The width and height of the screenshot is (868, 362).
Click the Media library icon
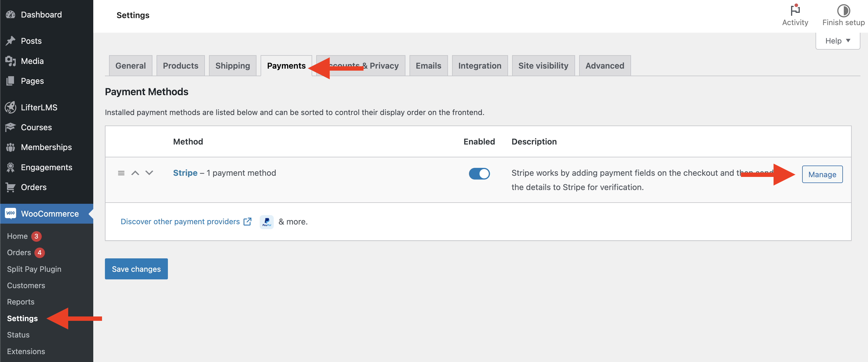click(10, 61)
